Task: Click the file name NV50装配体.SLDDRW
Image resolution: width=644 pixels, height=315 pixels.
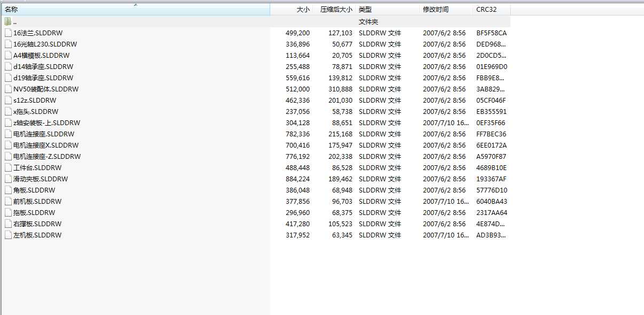Action: [46, 89]
